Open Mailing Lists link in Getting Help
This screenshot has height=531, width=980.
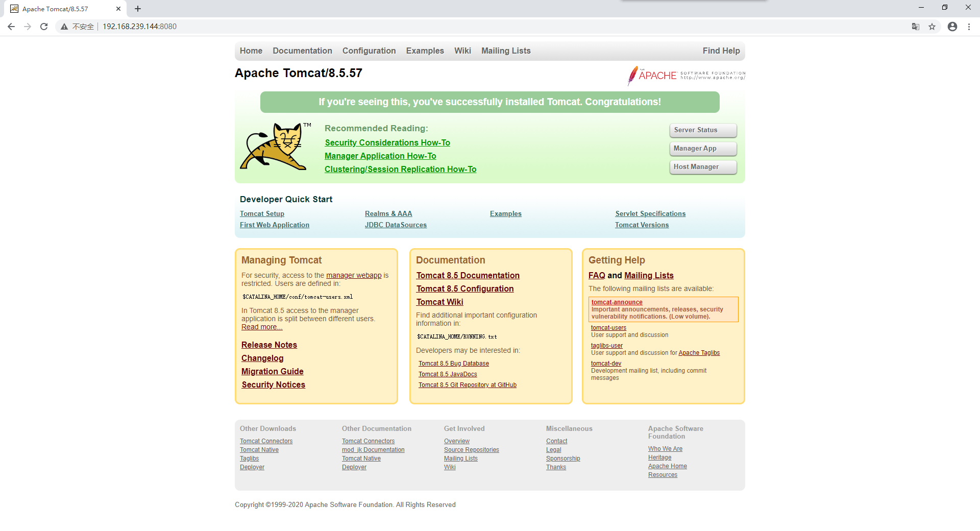coord(649,276)
